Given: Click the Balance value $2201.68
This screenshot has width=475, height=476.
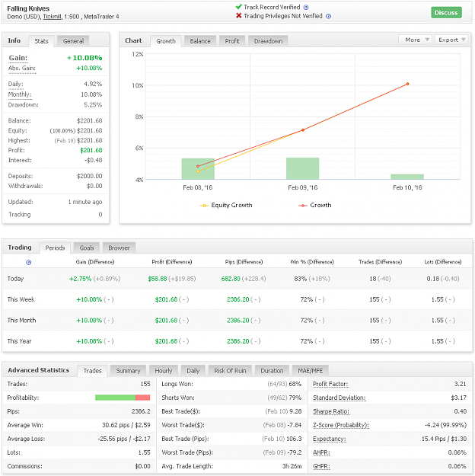Looking at the screenshot, I should [89, 121].
